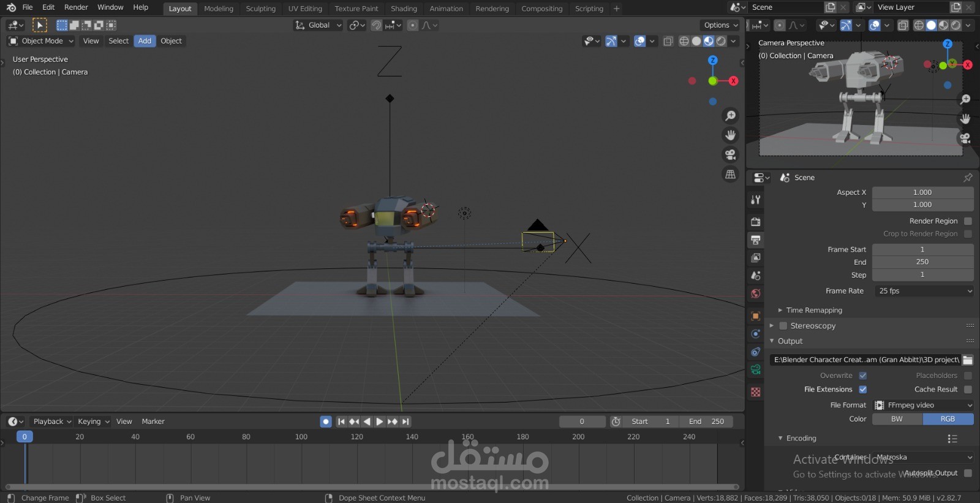
Task: Select solid shading in main viewport
Action: (x=696, y=41)
